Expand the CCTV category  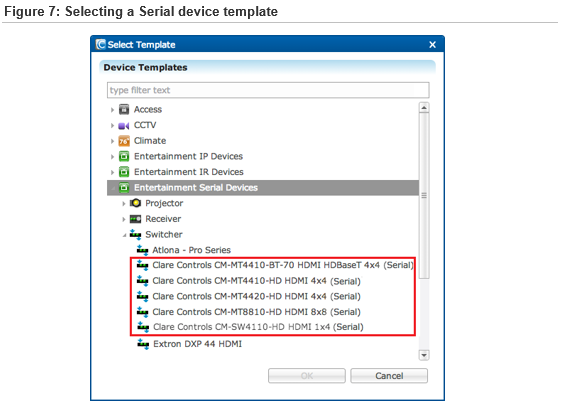pos(112,125)
